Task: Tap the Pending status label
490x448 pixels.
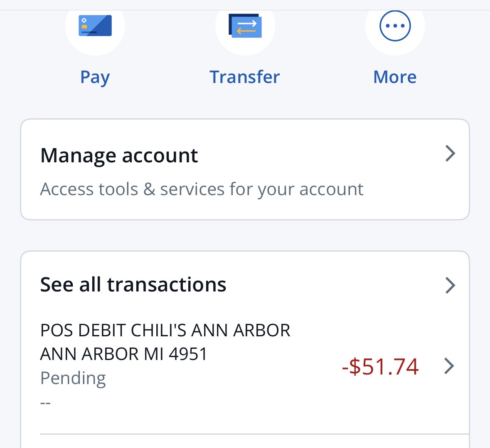Action: [73, 378]
